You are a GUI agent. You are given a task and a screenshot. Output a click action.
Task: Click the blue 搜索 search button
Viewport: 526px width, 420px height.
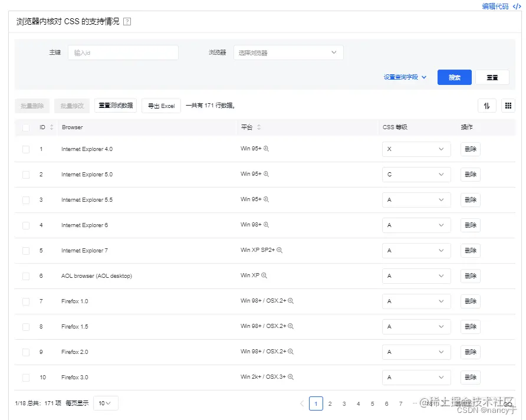click(455, 77)
